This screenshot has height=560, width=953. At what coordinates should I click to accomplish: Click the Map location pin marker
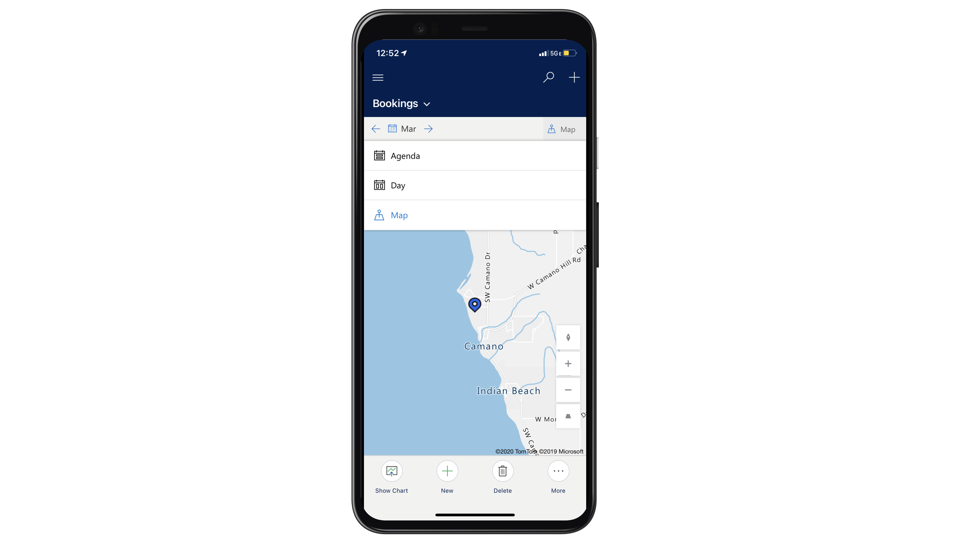click(x=475, y=305)
